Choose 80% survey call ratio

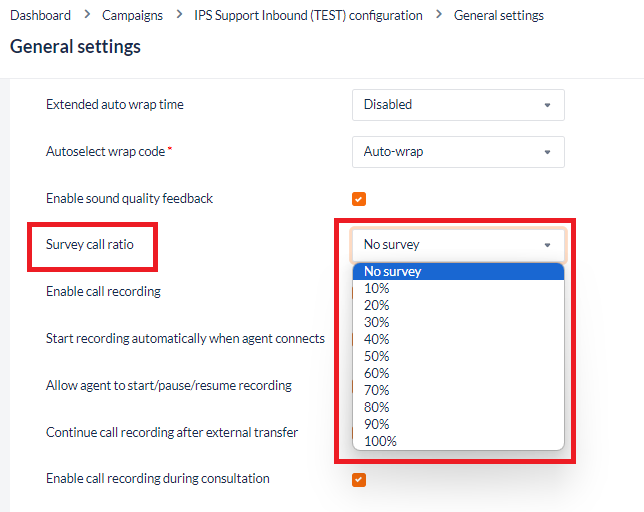click(377, 407)
